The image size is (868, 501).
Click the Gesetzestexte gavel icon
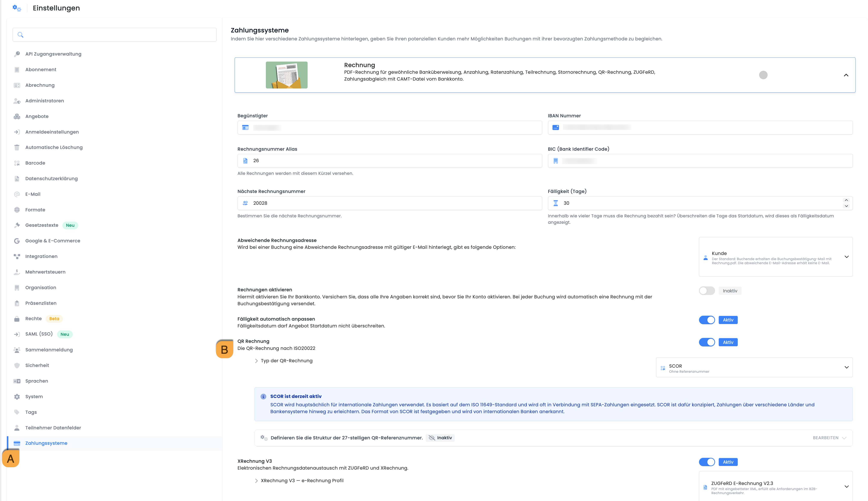pos(17,225)
